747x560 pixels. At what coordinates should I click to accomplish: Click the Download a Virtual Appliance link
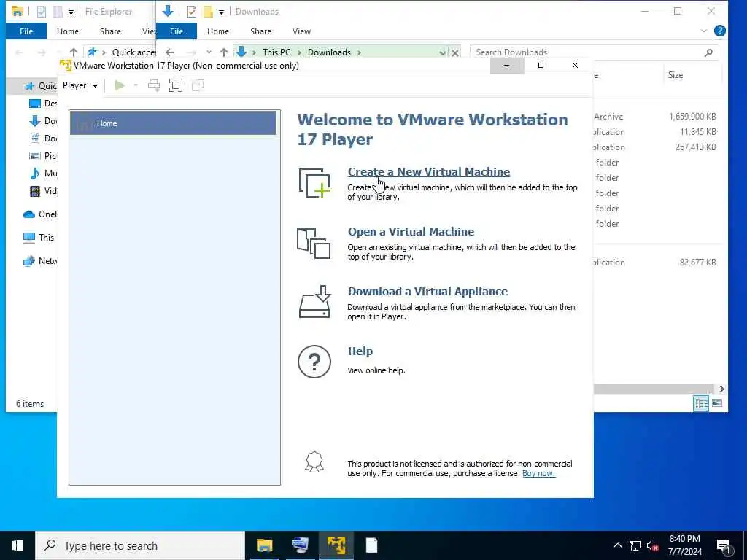click(427, 292)
